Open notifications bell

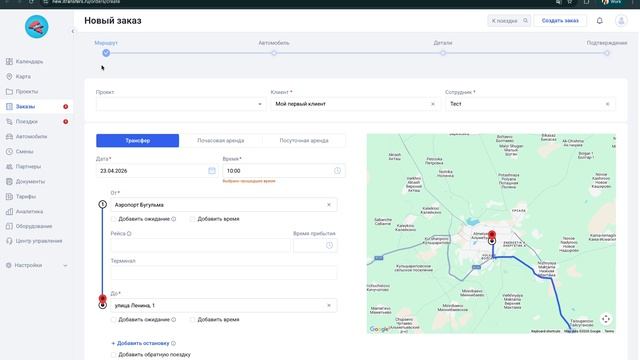point(600,20)
